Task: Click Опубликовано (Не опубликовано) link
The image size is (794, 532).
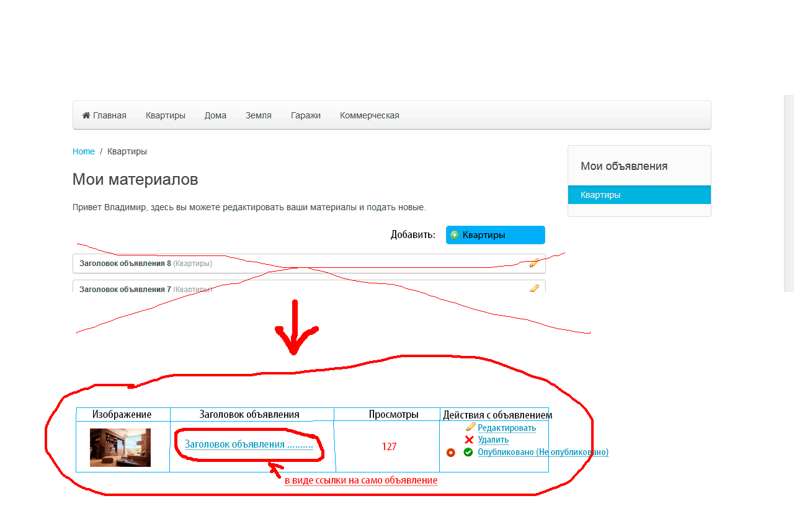Action: click(x=543, y=452)
